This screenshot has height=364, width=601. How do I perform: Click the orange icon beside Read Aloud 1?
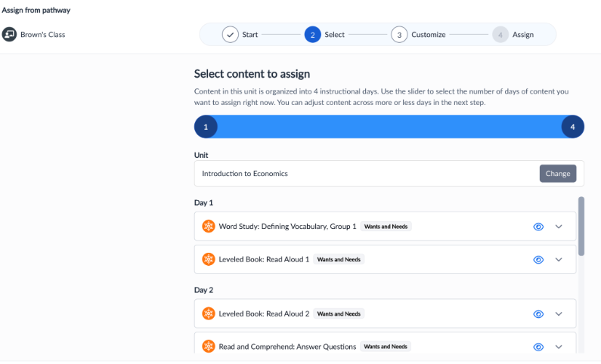pyautogui.click(x=209, y=259)
